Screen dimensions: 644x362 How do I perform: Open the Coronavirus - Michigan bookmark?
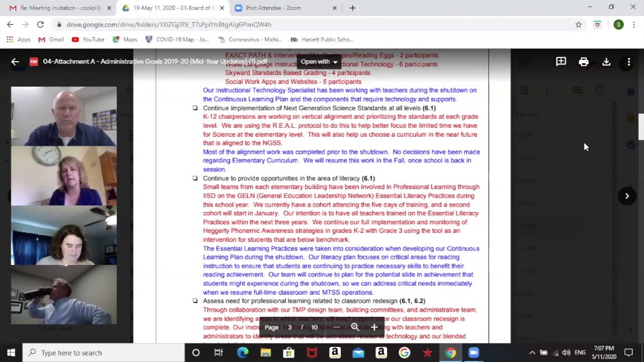point(250,39)
